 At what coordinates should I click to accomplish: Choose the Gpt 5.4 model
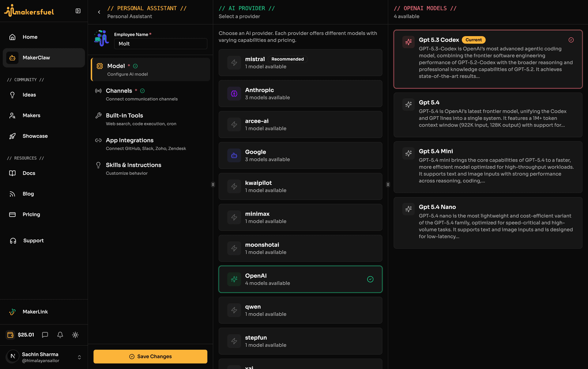(488, 115)
